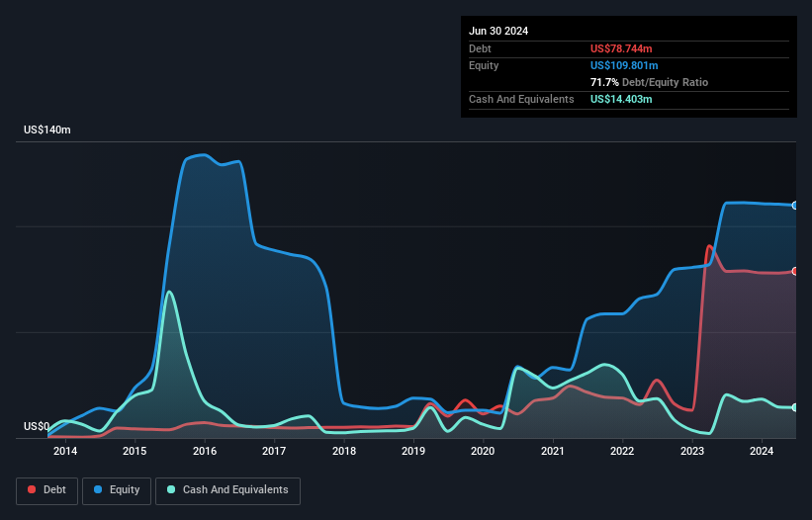This screenshot has height=520, width=812.
Task: Click the 2014 x-axis label
Action: (65, 451)
